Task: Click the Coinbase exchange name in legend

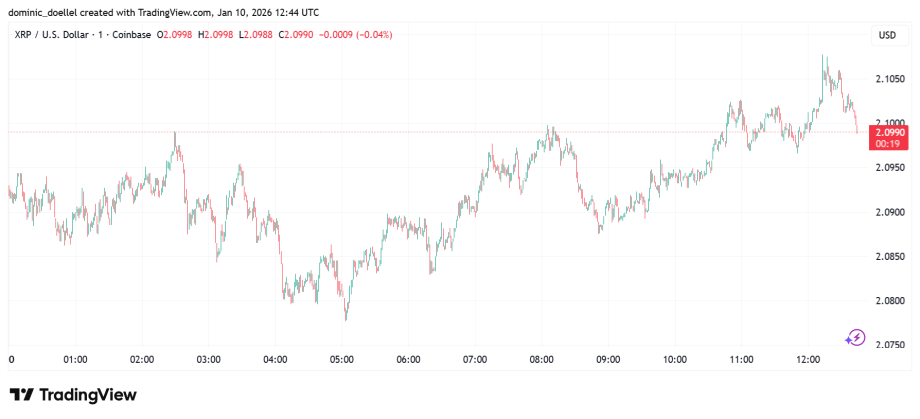Action: (x=132, y=35)
